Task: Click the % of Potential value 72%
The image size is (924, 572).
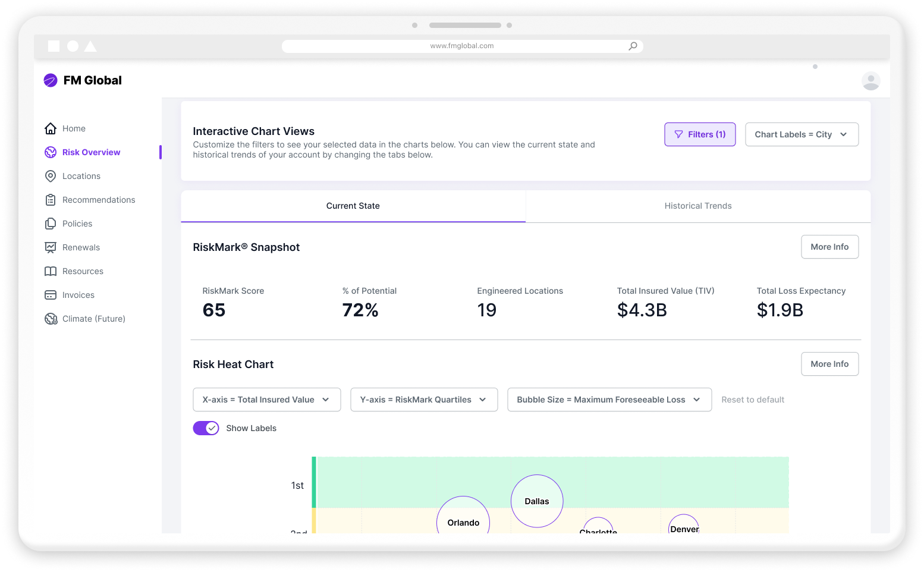Action: [x=360, y=310]
